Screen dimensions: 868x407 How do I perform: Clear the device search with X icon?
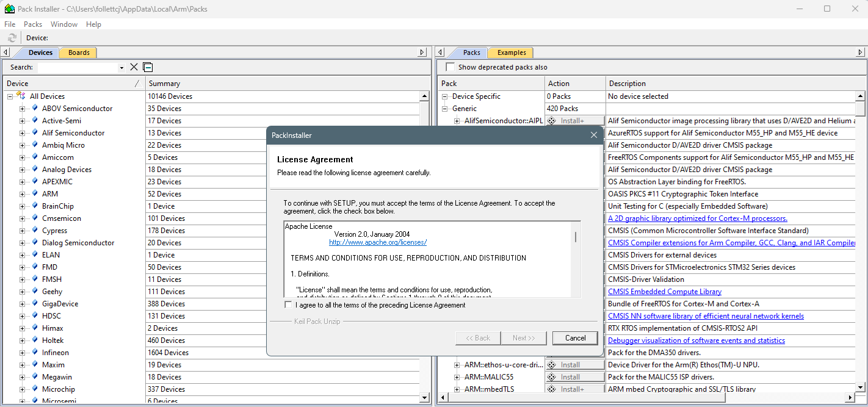point(134,67)
